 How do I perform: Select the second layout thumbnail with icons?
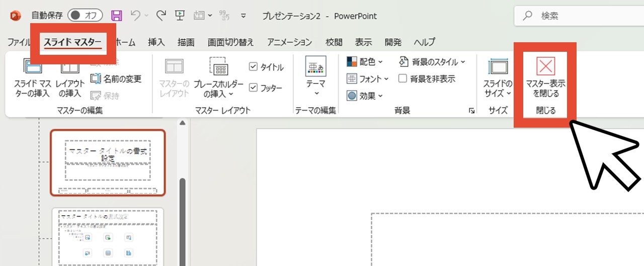(x=108, y=236)
